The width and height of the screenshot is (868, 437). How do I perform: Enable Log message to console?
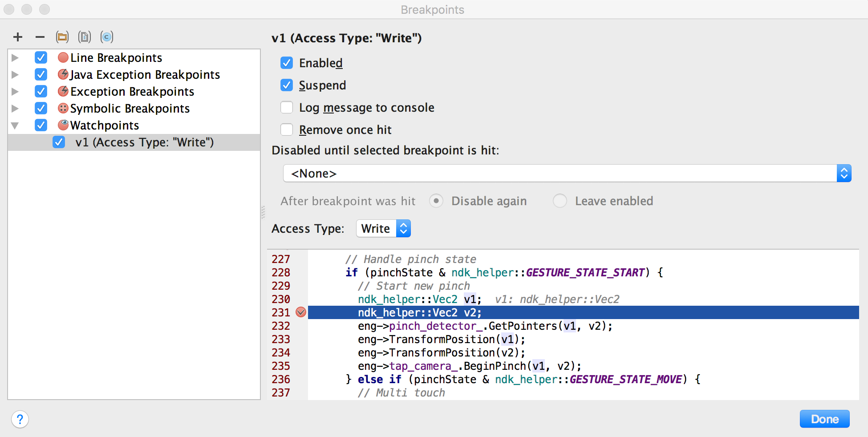(x=287, y=108)
